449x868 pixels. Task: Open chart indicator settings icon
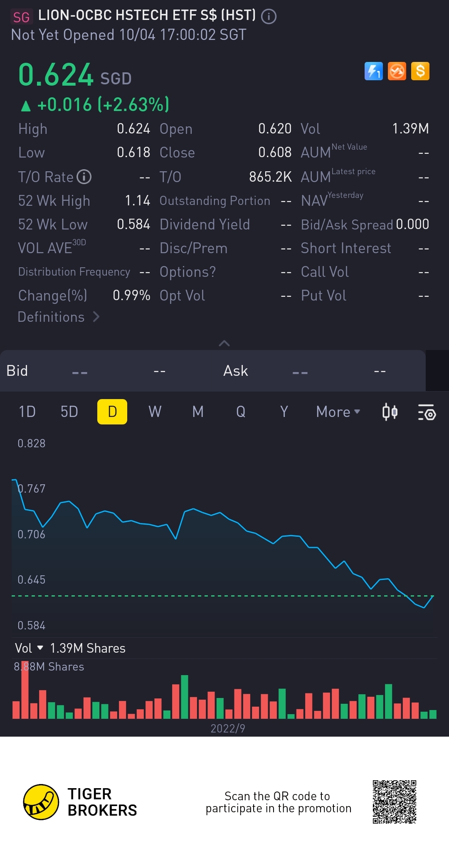point(427,412)
